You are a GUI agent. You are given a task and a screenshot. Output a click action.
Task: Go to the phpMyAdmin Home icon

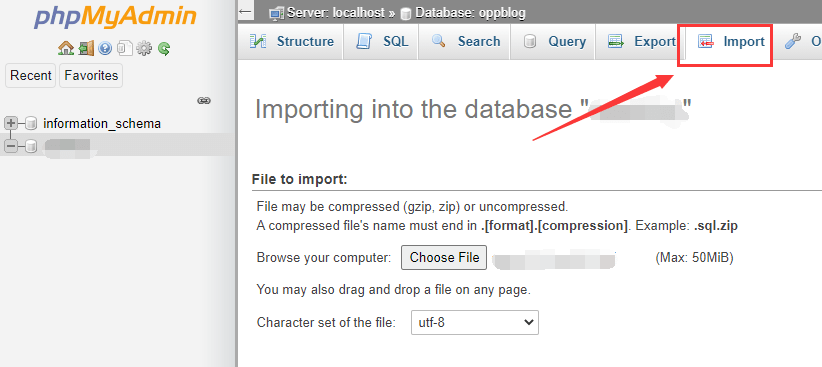[x=66, y=49]
